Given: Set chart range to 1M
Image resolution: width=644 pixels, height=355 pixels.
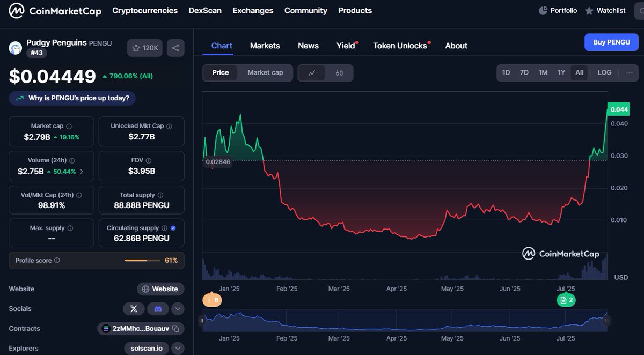Looking at the screenshot, I should 543,72.
